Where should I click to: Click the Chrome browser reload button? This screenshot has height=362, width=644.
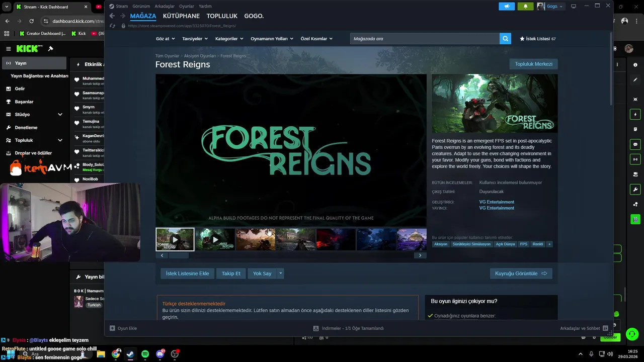(31, 21)
